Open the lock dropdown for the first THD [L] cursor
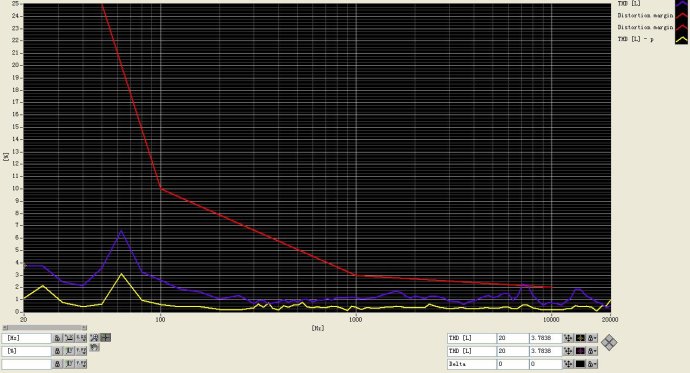 click(x=593, y=338)
